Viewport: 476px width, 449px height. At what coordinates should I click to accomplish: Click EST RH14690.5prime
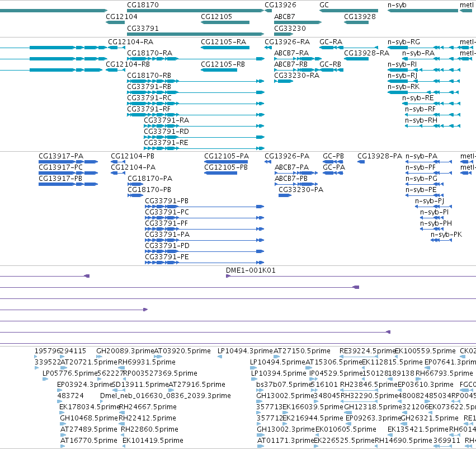pos(376,446)
